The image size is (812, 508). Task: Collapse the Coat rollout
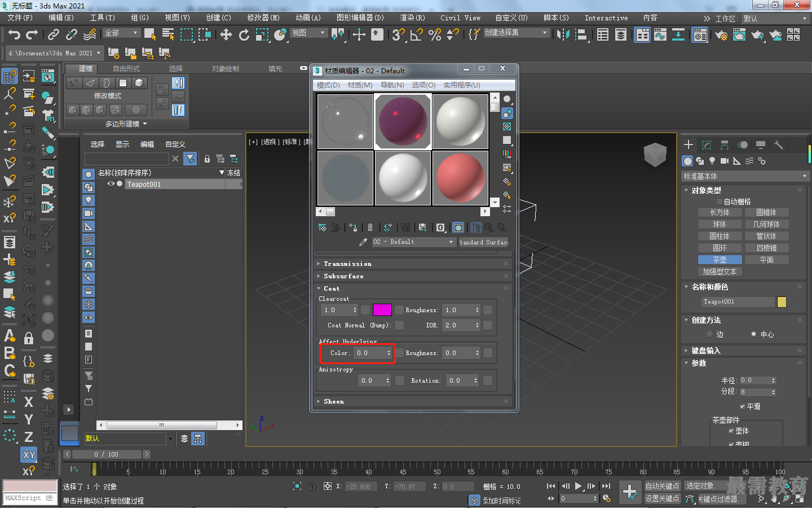[413, 288]
